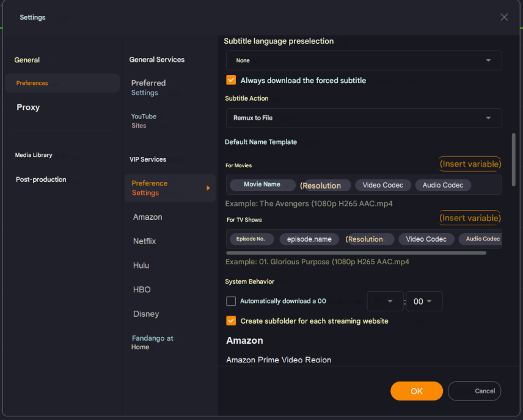Open the minutes dropdown showing 00
This screenshot has height=420, width=523.
coord(424,302)
